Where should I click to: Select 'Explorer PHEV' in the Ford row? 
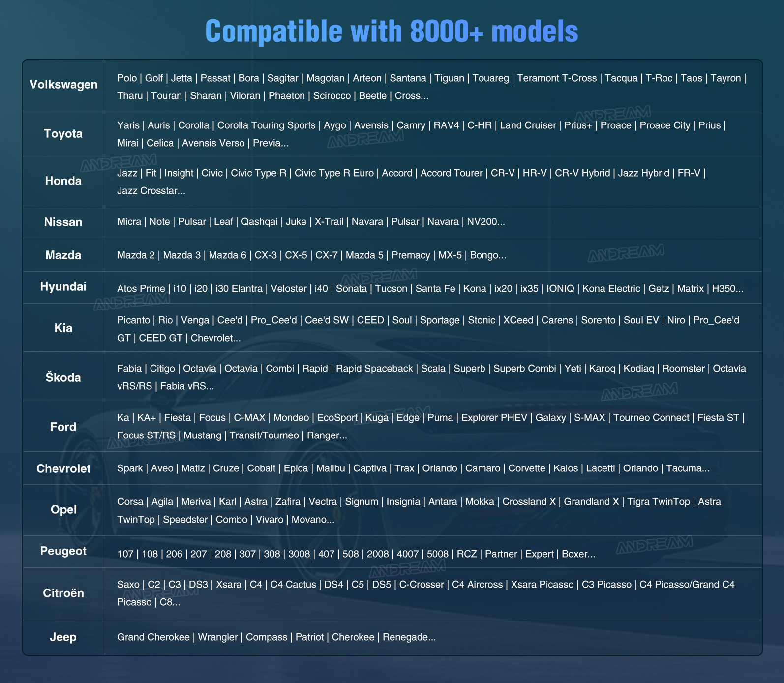pyautogui.click(x=494, y=418)
